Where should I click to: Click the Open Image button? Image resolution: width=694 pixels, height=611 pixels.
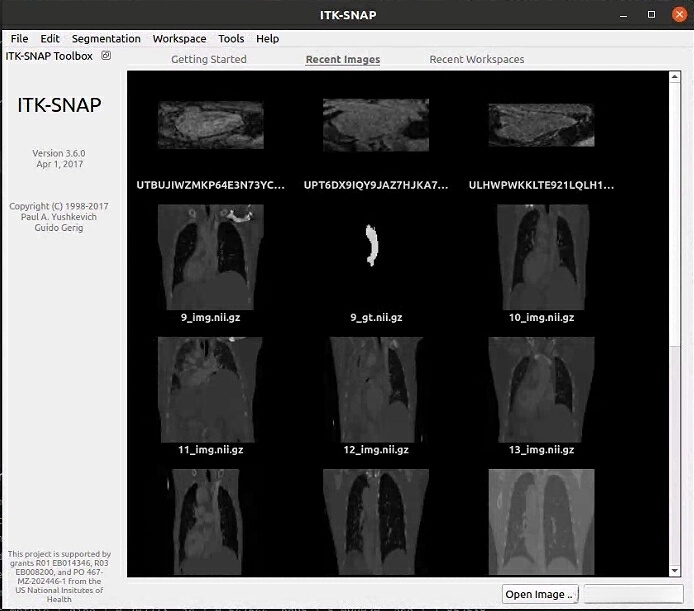(x=540, y=594)
